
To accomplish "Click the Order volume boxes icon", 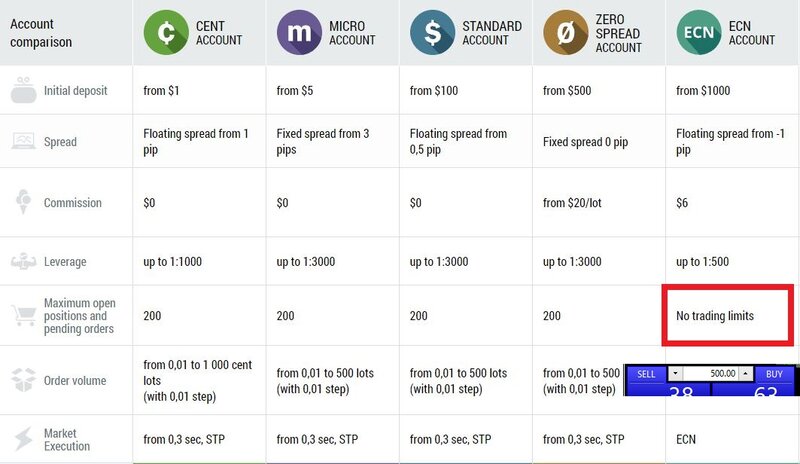I will click(x=21, y=381).
